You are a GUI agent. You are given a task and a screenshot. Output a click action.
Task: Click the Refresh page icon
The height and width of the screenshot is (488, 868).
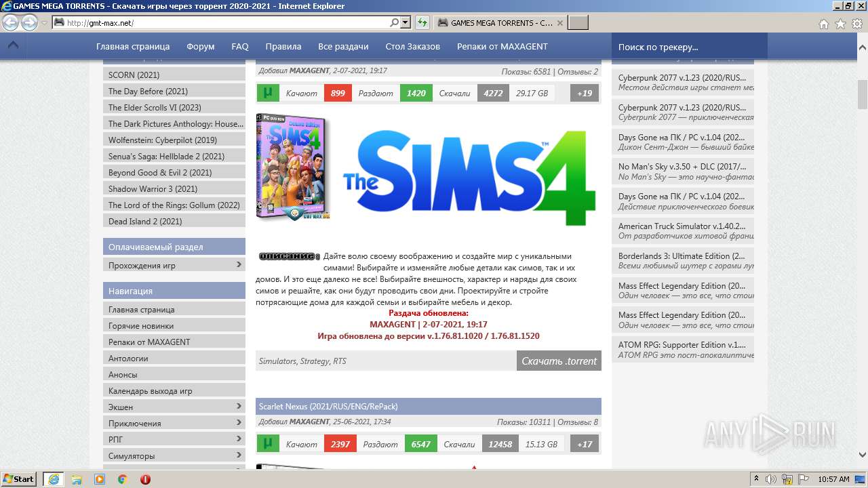click(422, 22)
